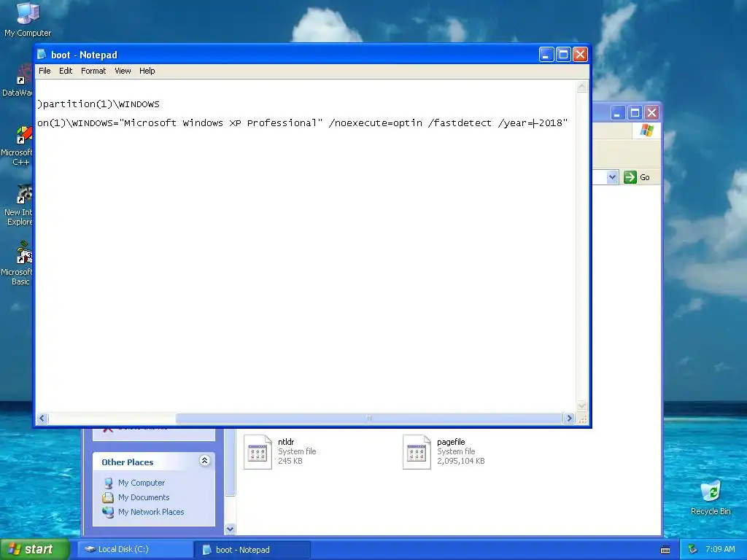Open New Internet Explorer desktop shortcut
The image size is (747, 560).
point(20,205)
